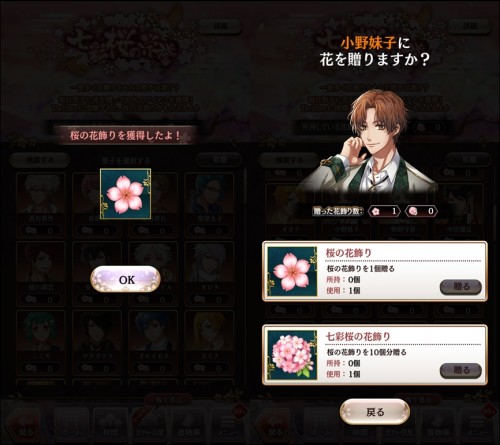Click the 七彩桜の花飾り title text
Image resolution: width=500 pixels, height=445 pixels.
point(358,337)
